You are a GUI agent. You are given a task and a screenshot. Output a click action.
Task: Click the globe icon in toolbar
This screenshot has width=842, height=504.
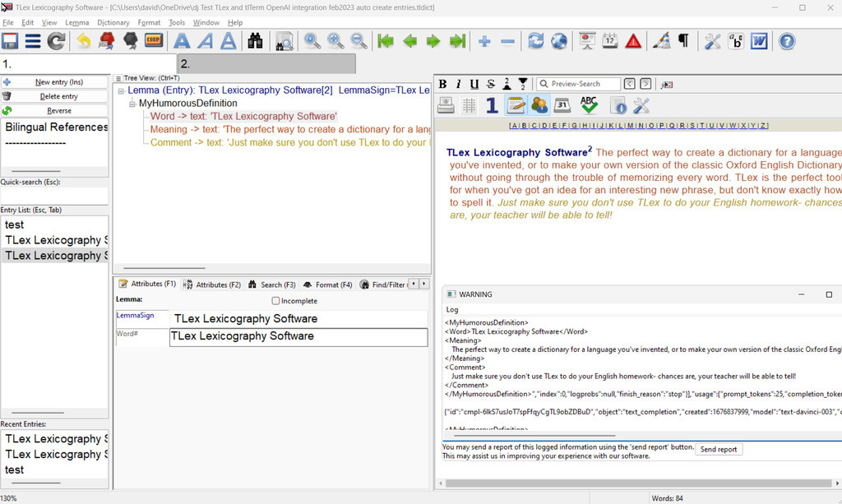559,41
